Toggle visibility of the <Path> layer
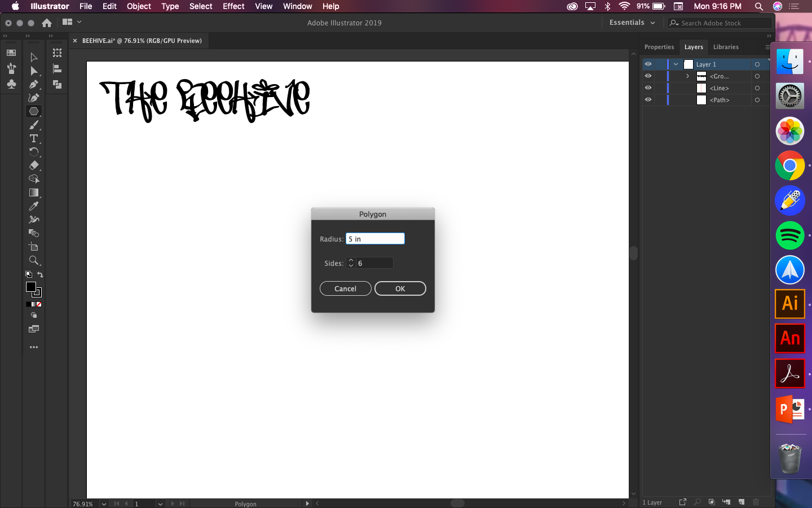 tap(648, 99)
